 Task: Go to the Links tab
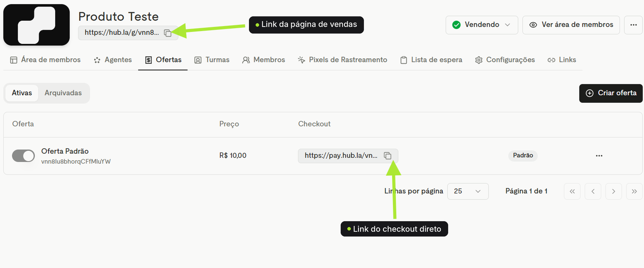point(562,60)
